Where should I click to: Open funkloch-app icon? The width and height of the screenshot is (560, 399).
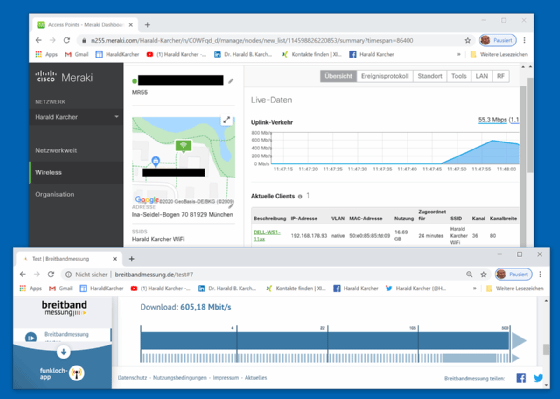point(76,373)
